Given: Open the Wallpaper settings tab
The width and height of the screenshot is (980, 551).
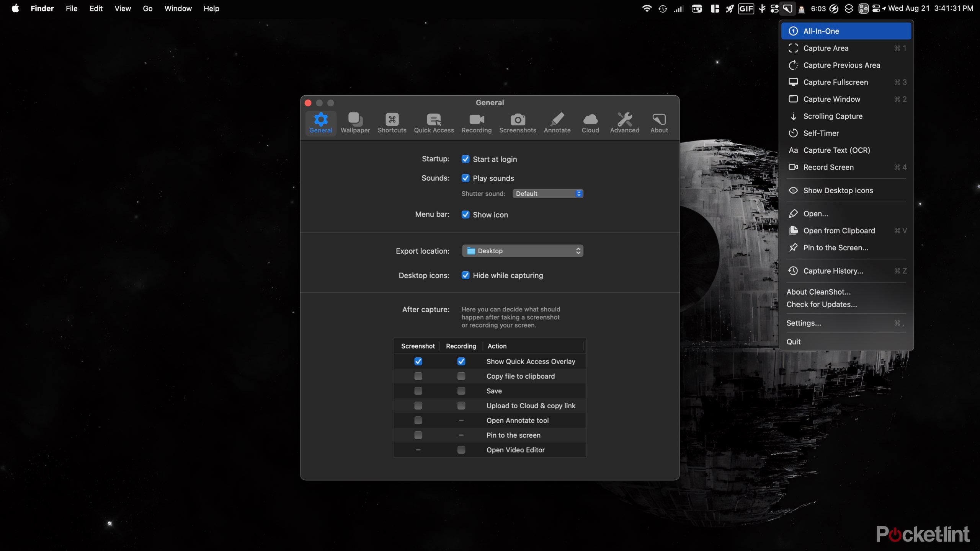Looking at the screenshot, I should tap(355, 123).
